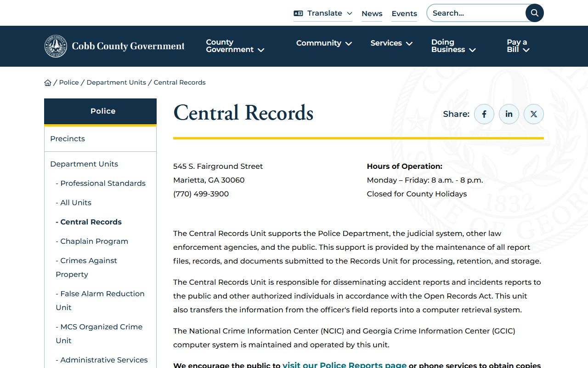Share page on Facebook
Viewport: 588px width, 368px height.
(x=484, y=114)
